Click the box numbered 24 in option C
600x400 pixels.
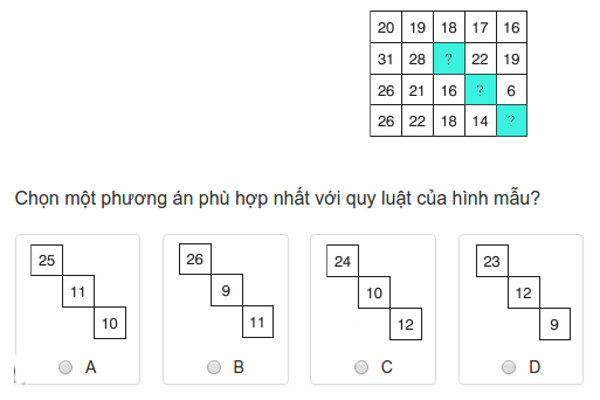pos(343,262)
